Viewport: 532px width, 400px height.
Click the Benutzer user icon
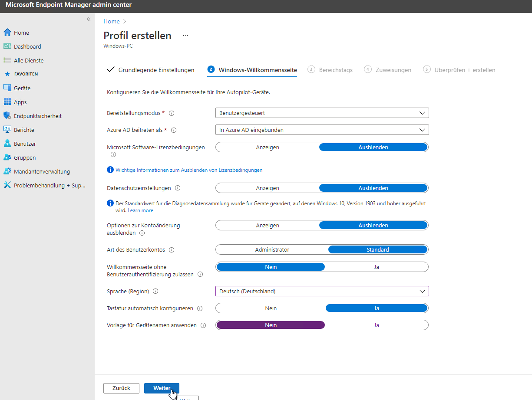click(7, 144)
